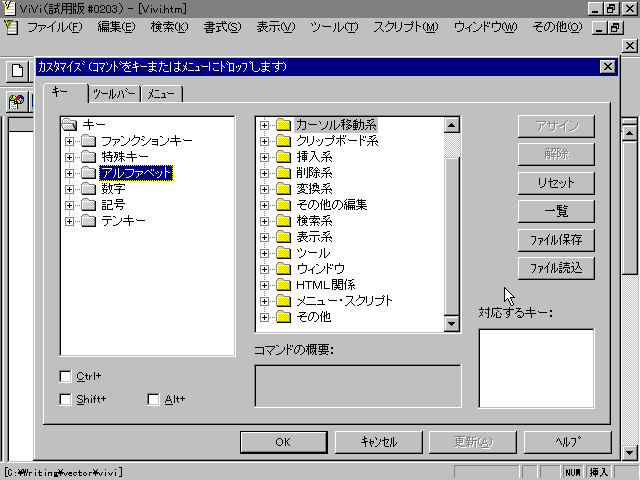Click the 表示系 folder icon
The image size is (640, 480).
click(283, 237)
